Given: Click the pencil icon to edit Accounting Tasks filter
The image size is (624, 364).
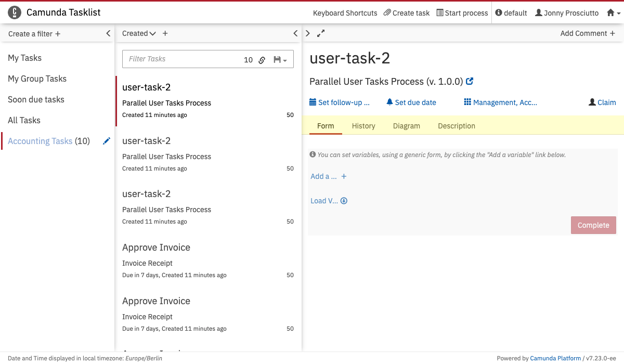Looking at the screenshot, I should (107, 141).
